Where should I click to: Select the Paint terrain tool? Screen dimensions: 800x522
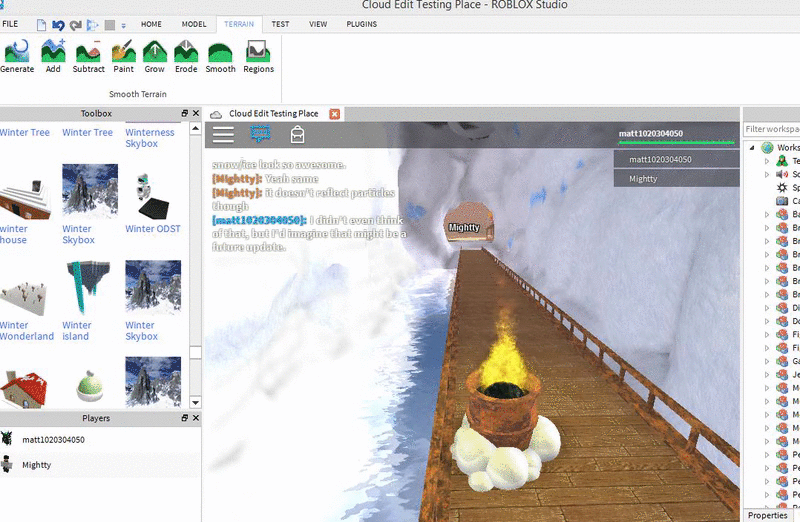123,57
